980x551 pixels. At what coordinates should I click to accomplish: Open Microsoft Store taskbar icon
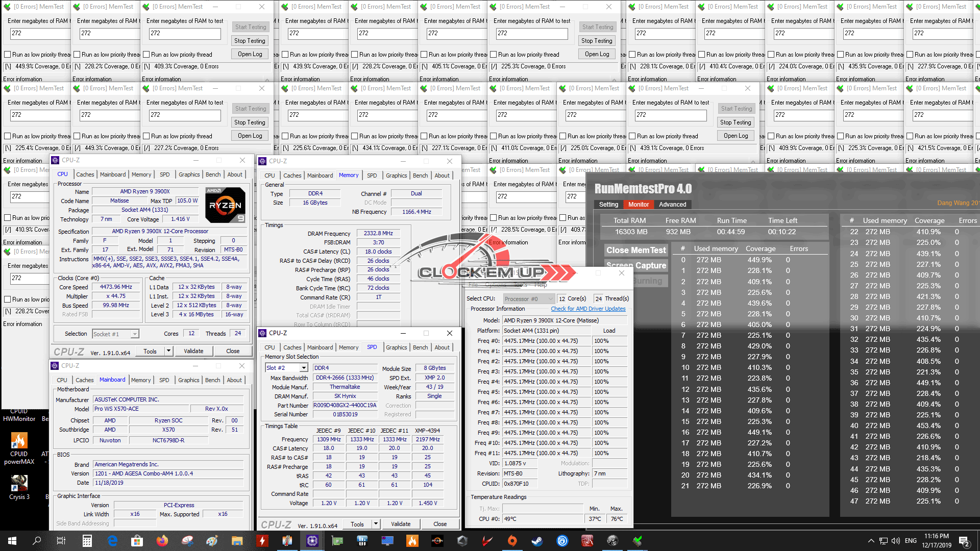pyautogui.click(x=137, y=540)
